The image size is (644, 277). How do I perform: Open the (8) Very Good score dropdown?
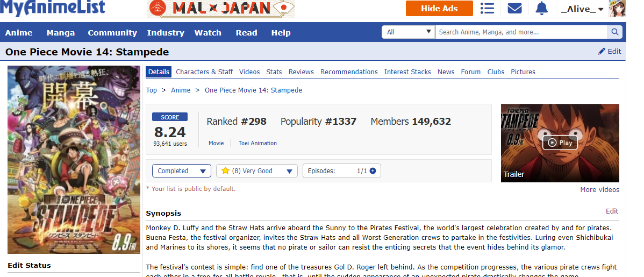257,171
